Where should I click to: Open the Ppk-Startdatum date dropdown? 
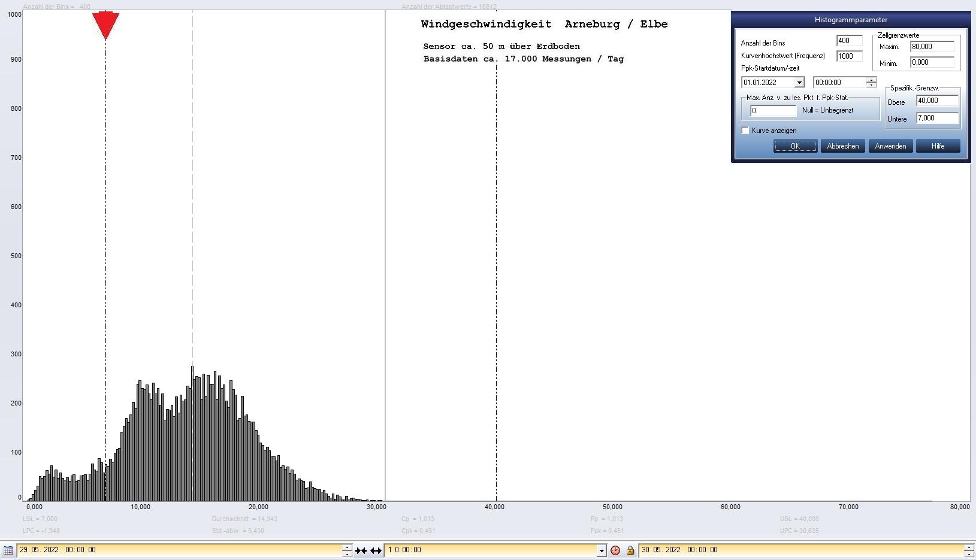[799, 83]
